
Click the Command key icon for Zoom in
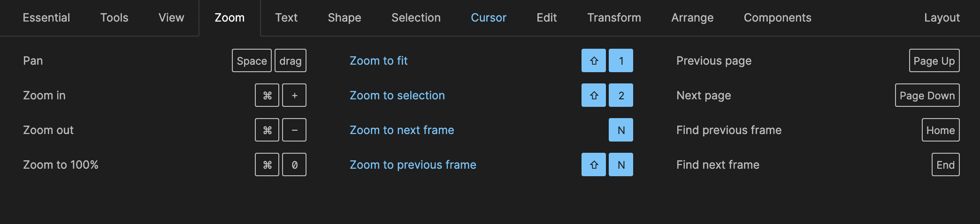pyautogui.click(x=267, y=95)
